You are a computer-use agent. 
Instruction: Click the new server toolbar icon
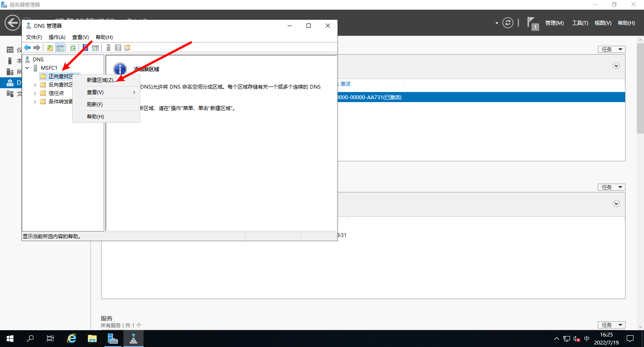coord(108,48)
